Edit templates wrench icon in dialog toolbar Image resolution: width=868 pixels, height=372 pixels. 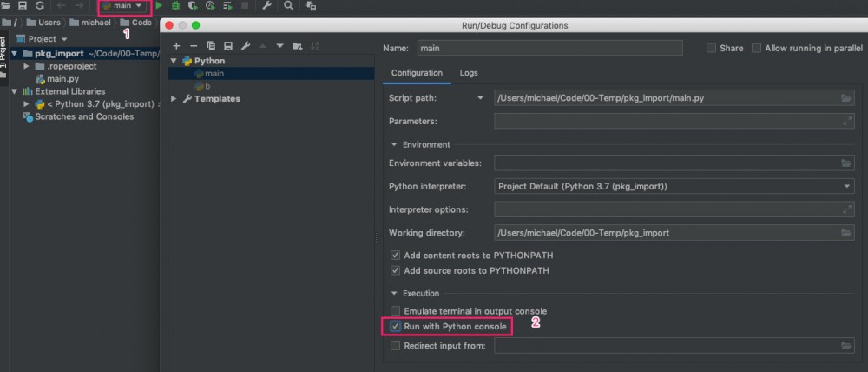point(246,46)
